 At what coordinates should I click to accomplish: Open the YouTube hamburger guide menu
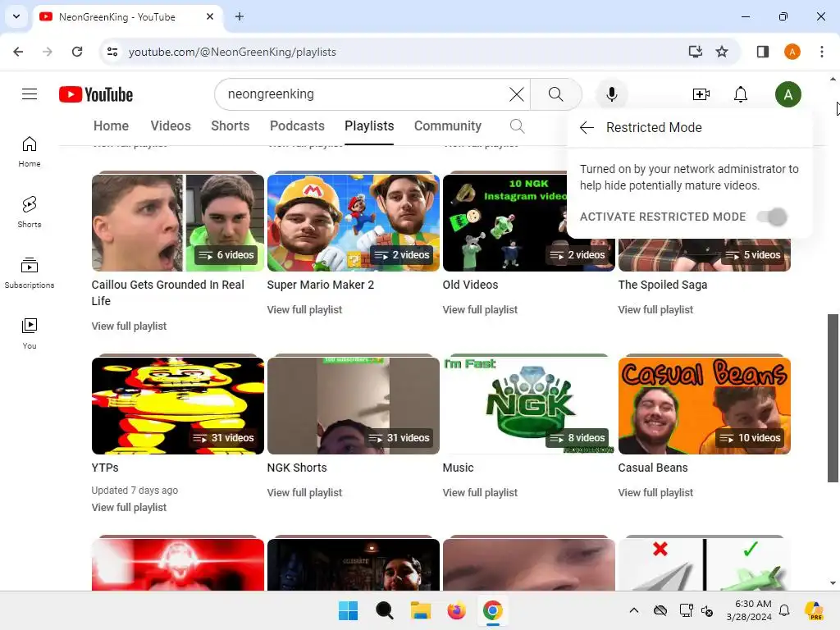(x=30, y=94)
